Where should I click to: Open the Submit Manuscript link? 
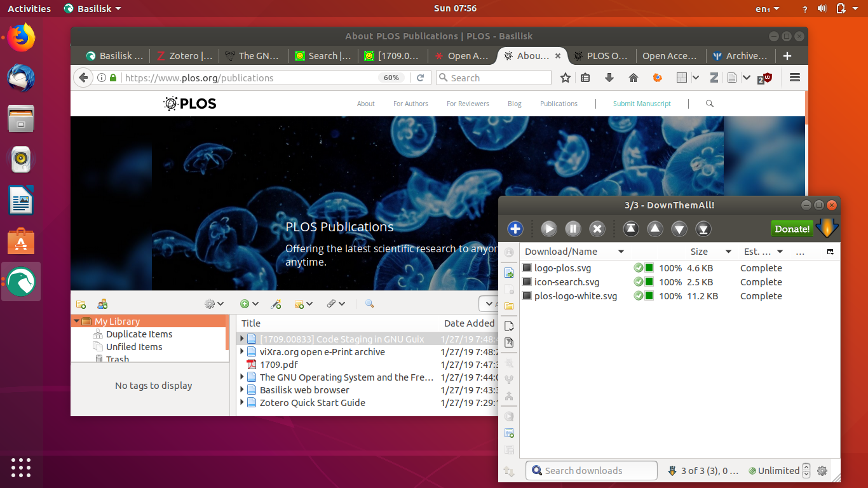click(x=642, y=104)
